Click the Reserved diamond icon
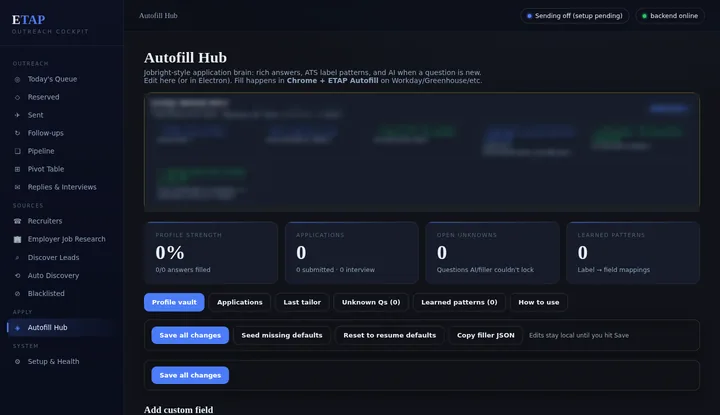This screenshot has width=720, height=415. [x=17, y=97]
